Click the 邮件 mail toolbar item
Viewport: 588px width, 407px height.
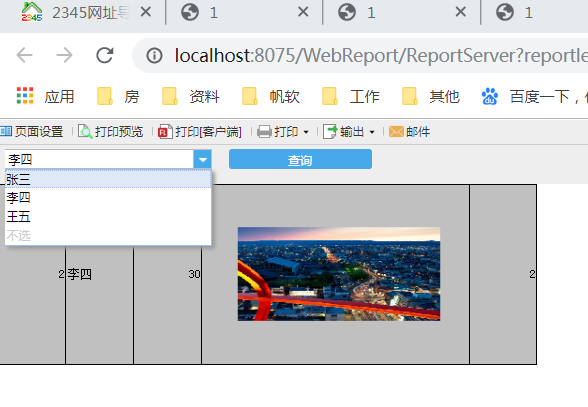coord(410,132)
